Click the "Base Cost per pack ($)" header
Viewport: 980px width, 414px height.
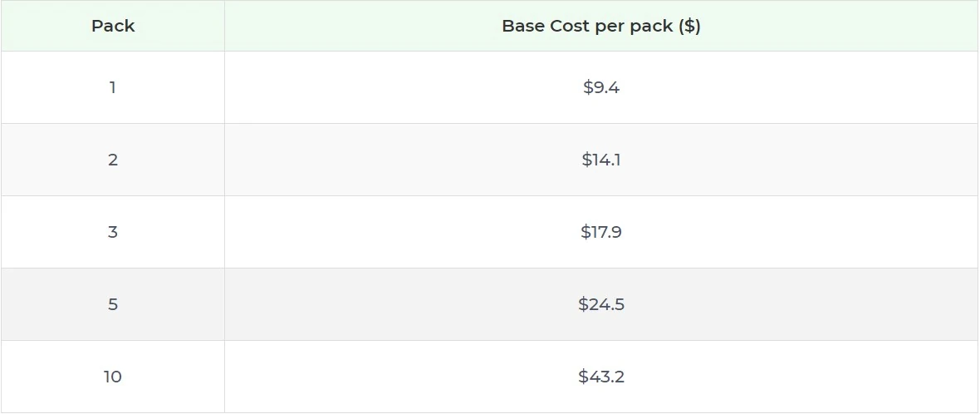pos(600,26)
